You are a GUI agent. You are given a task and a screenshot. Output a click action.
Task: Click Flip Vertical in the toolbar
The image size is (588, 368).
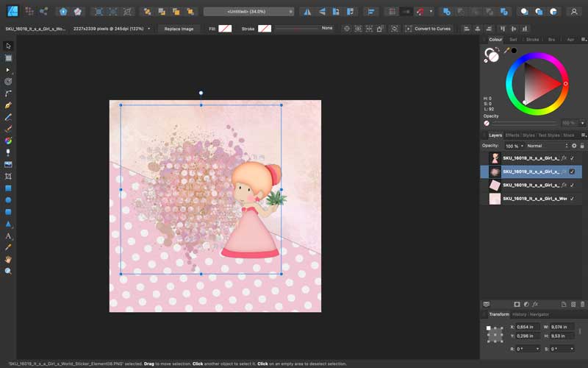pos(322,12)
